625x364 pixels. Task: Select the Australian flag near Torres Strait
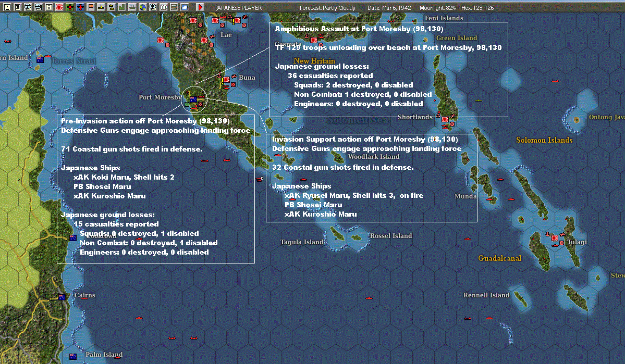click(x=40, y=60)
